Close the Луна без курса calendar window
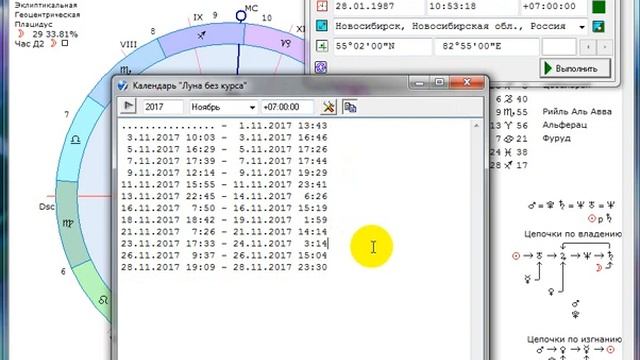This screenshot has width=640, height=360. tap(467, 83)
